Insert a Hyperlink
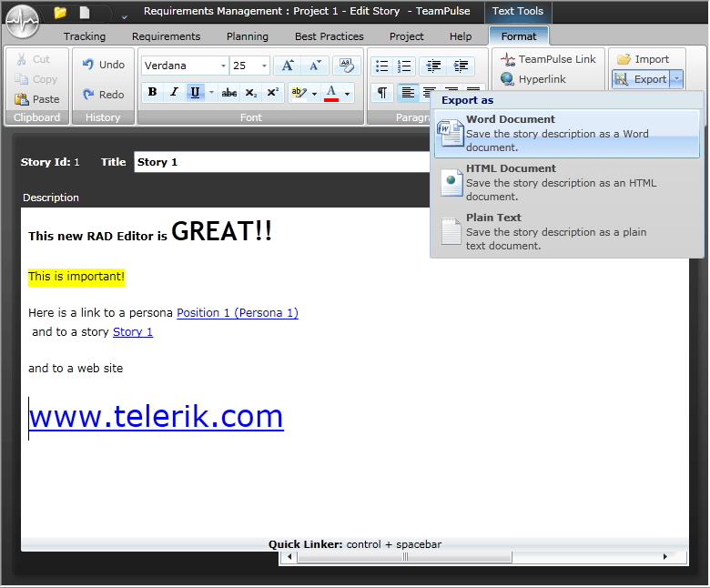The height and width of the screenshot is (588, 710). pyautogui.click(x=533, y=79)
